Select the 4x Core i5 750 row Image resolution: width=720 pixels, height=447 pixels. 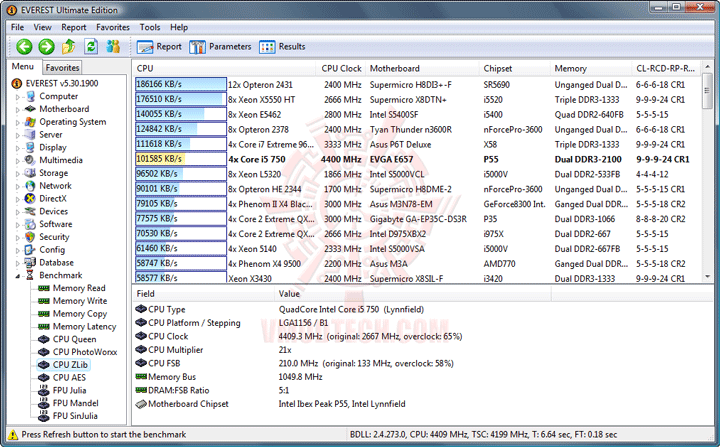[x=417, y=159]
